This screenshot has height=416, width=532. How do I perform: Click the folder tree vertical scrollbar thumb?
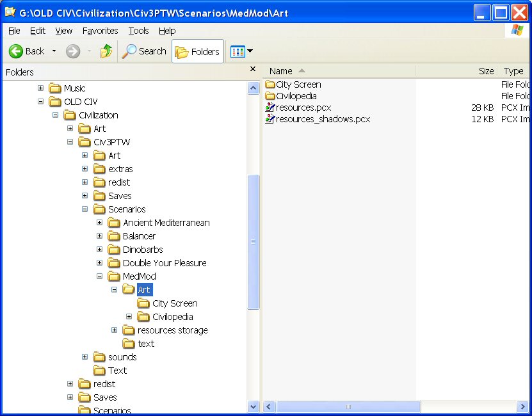tap(253, 242)
